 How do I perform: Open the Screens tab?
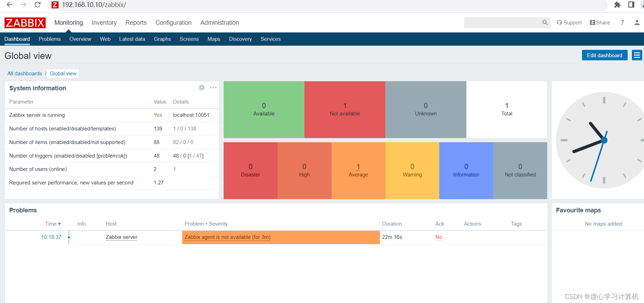(189, 39)
